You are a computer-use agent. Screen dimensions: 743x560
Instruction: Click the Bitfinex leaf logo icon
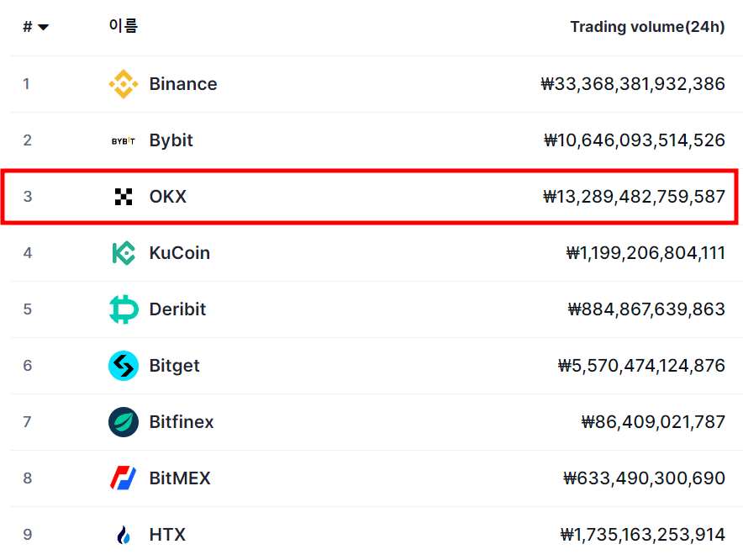click(124, 422)
